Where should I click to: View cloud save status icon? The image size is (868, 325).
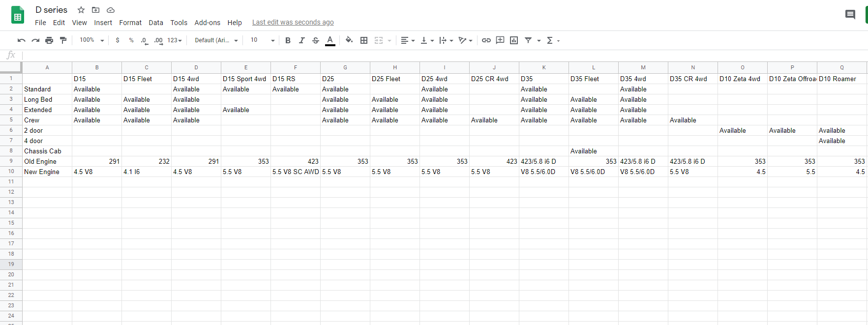[111, 10]
